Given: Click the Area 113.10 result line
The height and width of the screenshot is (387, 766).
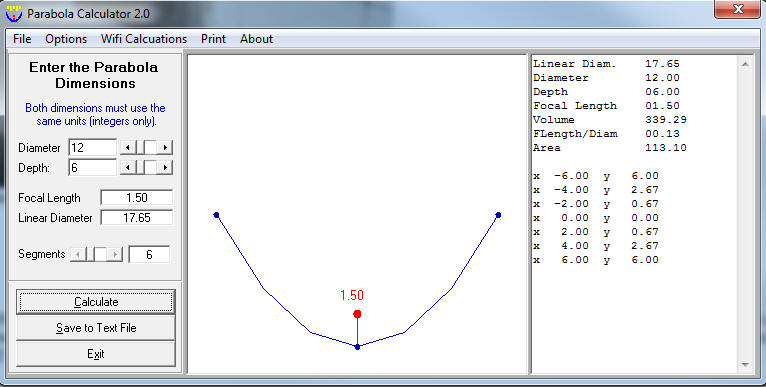Looking at the screenshot, I should [x=610, y=148].
